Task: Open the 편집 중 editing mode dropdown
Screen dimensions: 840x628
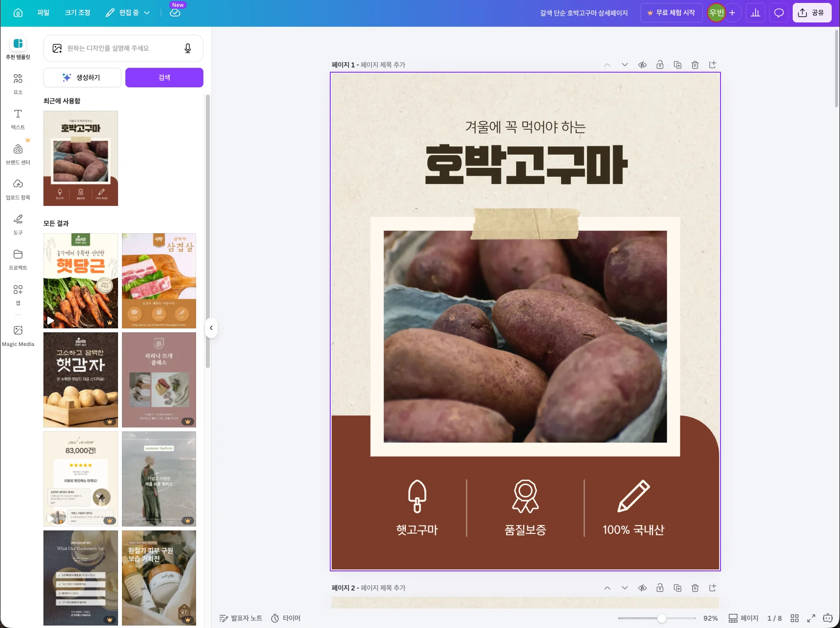Action: click(128, 13)
